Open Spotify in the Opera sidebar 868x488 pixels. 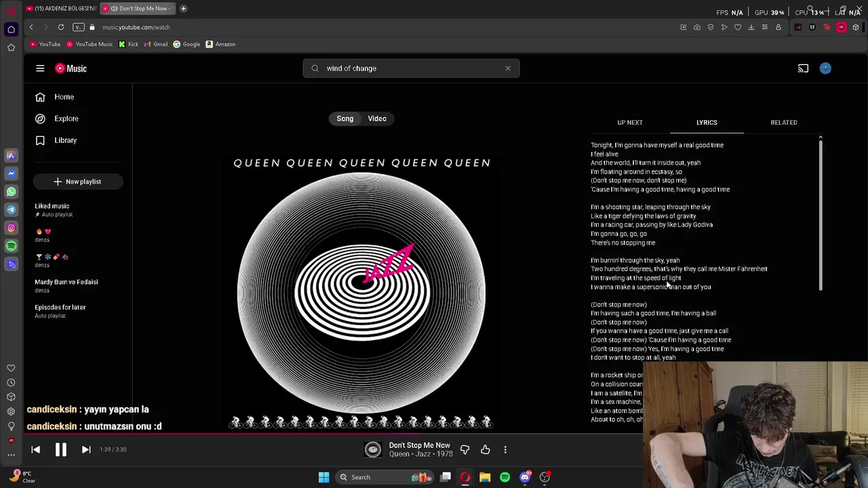click(x=11, y=246)
